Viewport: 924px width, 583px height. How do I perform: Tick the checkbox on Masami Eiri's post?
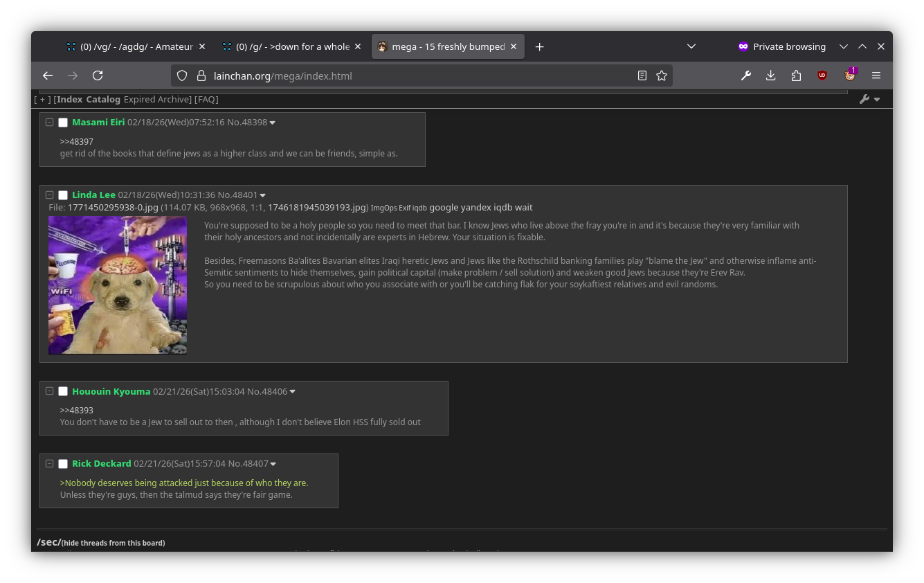click(63, 123)
